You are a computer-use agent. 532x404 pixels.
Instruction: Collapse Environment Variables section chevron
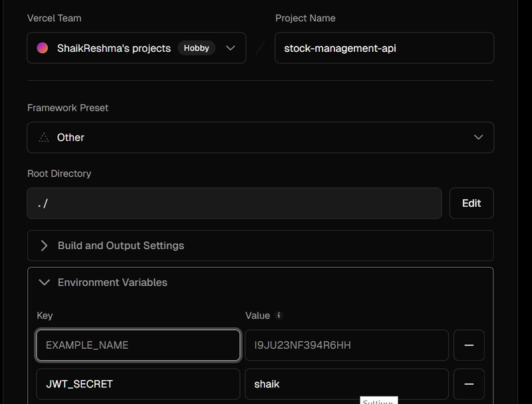pos(45,282)
